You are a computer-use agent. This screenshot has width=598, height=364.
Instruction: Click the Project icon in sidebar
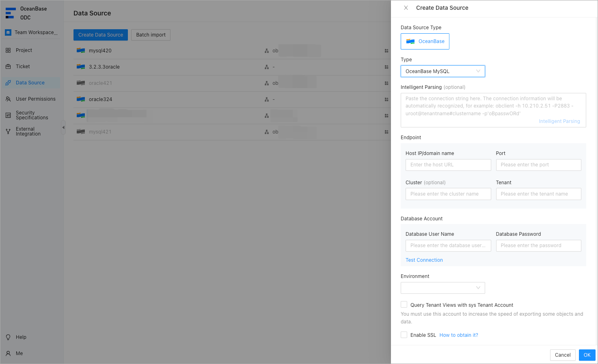click(8, 50)
